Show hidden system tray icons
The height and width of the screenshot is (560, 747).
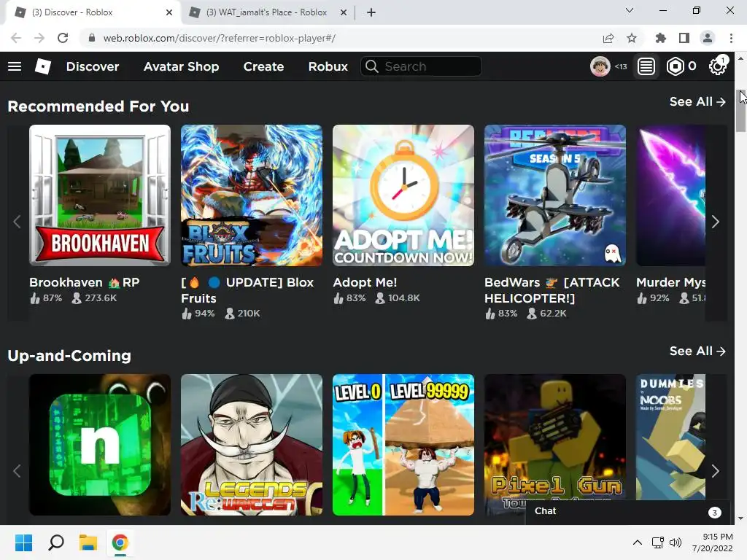coord(638,542)
